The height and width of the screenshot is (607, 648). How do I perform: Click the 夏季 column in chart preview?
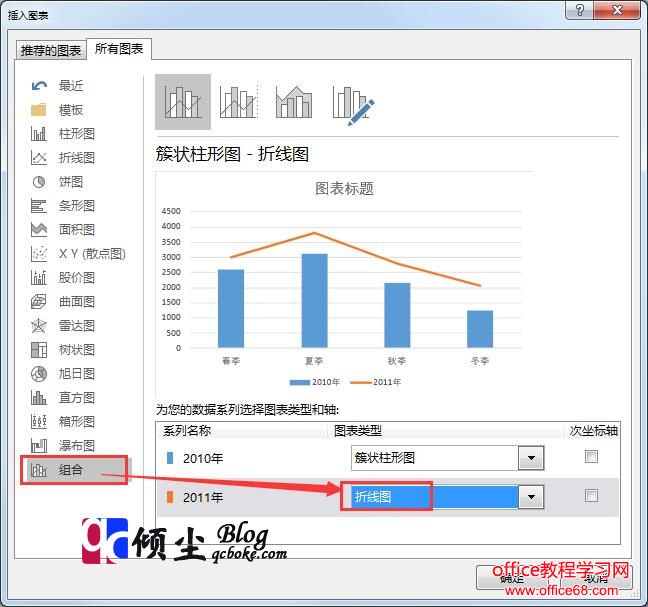pyautogui.click(x=314, y=300)
